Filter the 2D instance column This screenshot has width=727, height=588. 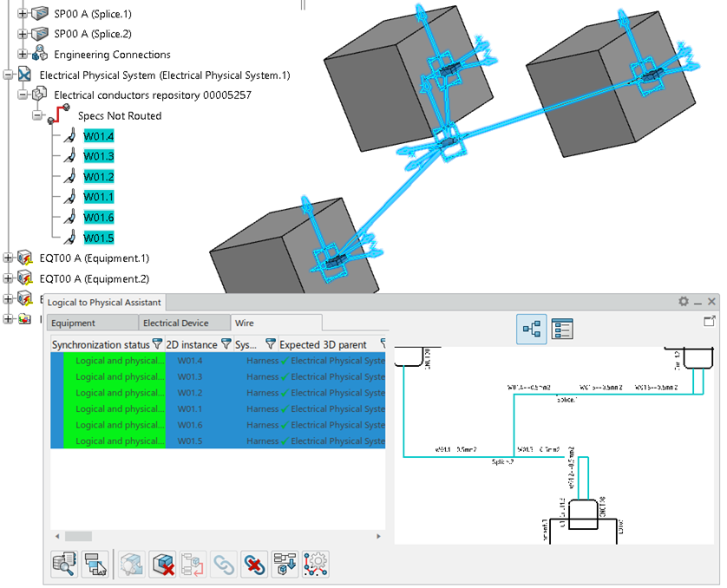[226, 344]
